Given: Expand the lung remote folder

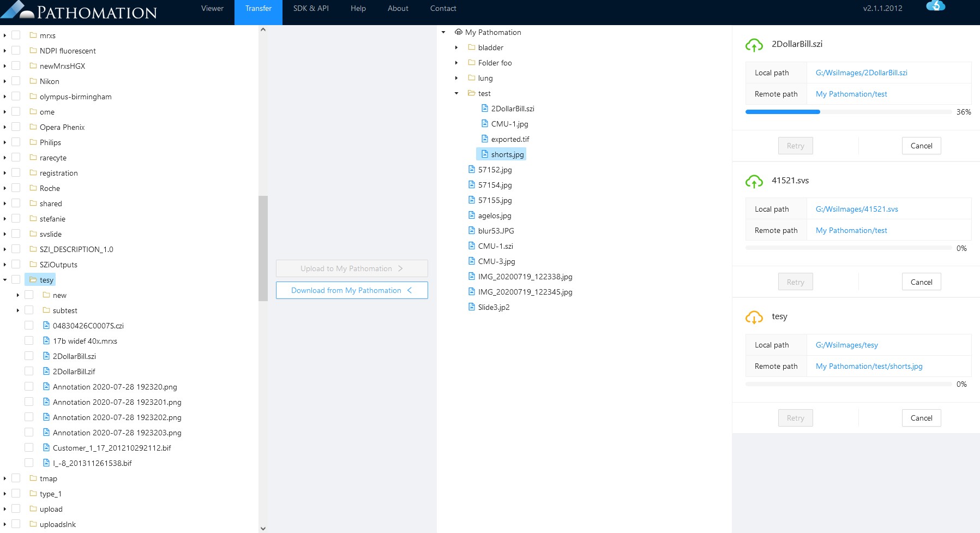Looking at the screenshot, I should (x=456, y=78).
